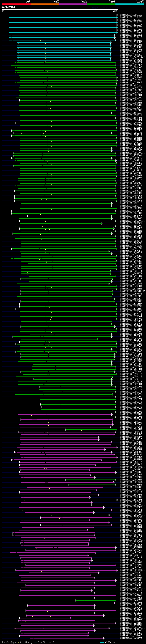Image resolution: width=146 pixels, height=644 pixels.
Task: Select the UniRef100_C5XW95 label
Action: click(x=131, y=371)
